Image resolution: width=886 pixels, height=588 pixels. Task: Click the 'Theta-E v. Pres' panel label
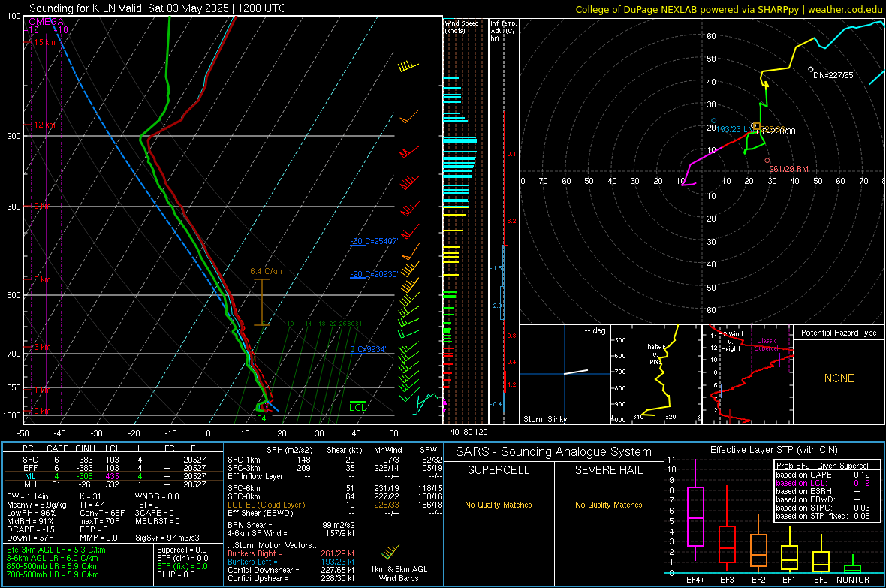(655, 354)
